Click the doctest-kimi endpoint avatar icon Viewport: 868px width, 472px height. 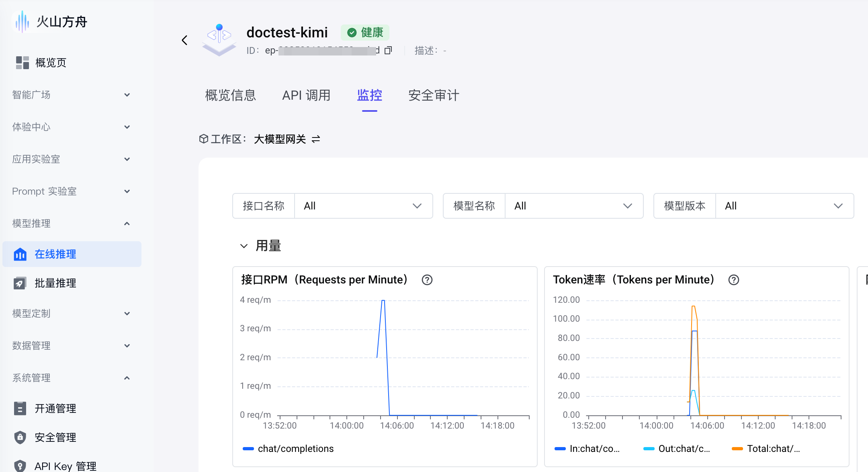point(219,40)
